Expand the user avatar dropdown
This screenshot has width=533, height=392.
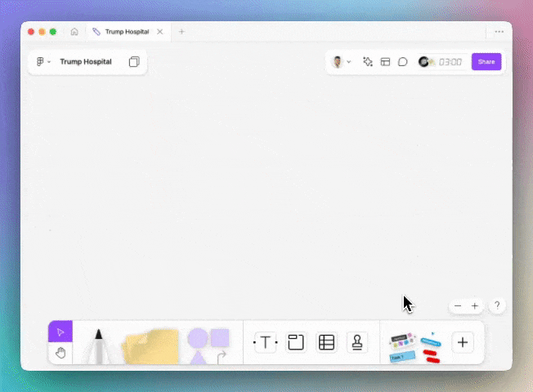[x=341, y=62]
